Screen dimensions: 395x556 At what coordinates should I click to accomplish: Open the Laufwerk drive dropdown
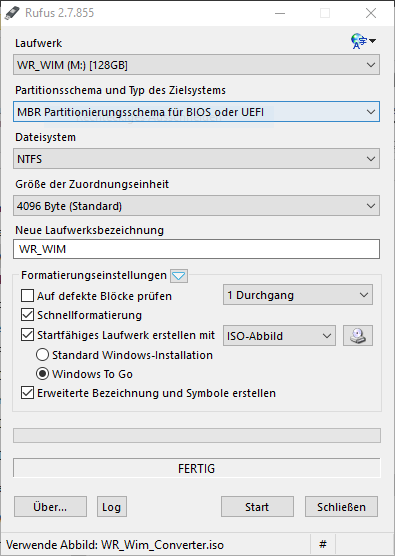pyautogui.click(x=196, y=65)
